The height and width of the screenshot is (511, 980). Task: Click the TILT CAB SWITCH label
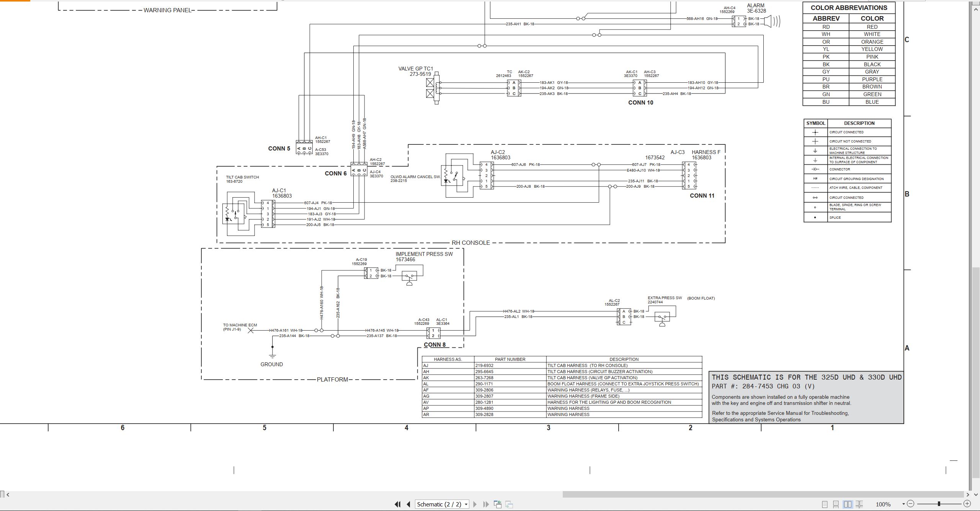click(242, 177)
